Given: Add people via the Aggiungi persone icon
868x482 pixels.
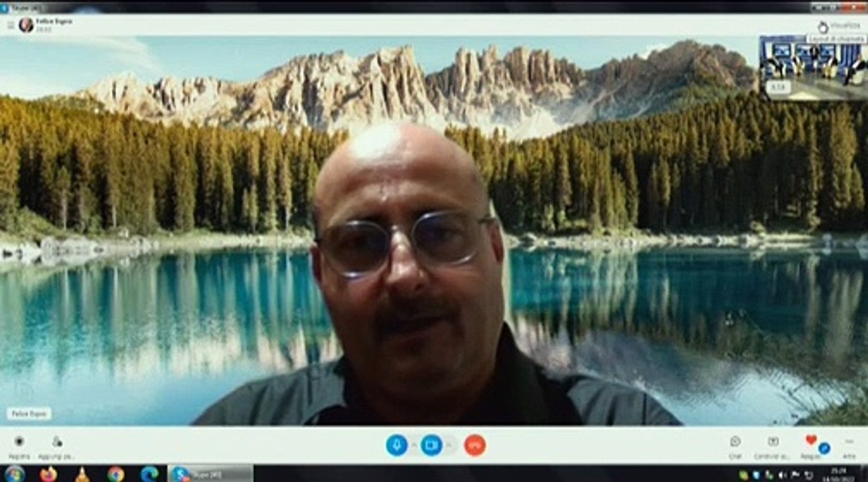Looking at the screenshot, I should pos(56,446).
